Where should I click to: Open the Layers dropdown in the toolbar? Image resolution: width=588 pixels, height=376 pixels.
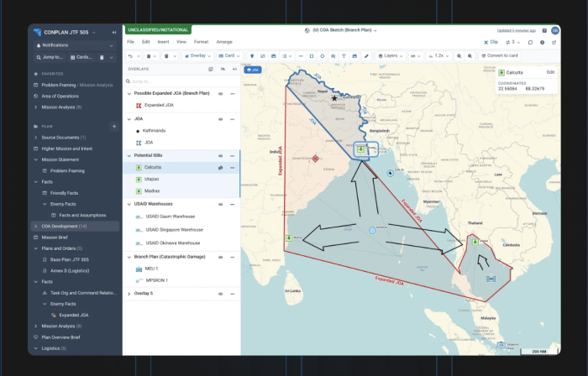pyautogui.click(x=390, y=55)
